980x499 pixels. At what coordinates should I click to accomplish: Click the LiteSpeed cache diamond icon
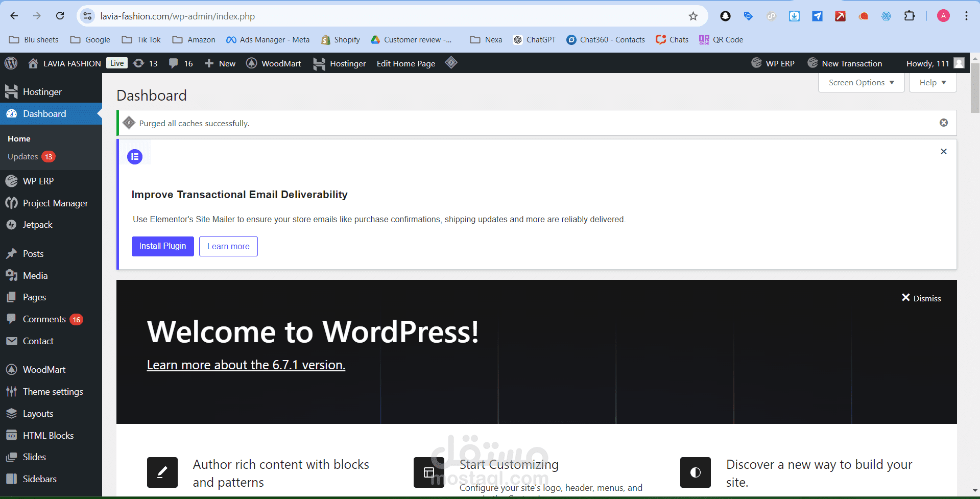[x=451, y=63]
